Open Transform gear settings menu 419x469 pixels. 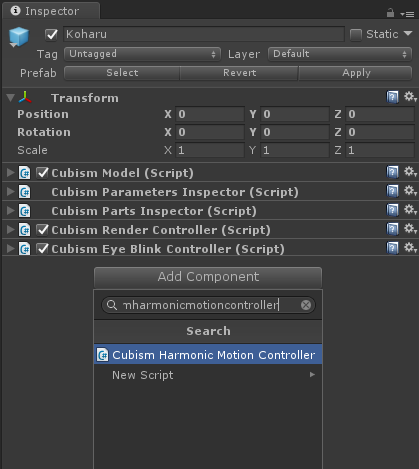(410, 97)
